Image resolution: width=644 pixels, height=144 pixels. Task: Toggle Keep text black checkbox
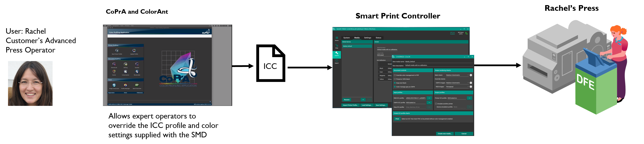click(395, 83)
